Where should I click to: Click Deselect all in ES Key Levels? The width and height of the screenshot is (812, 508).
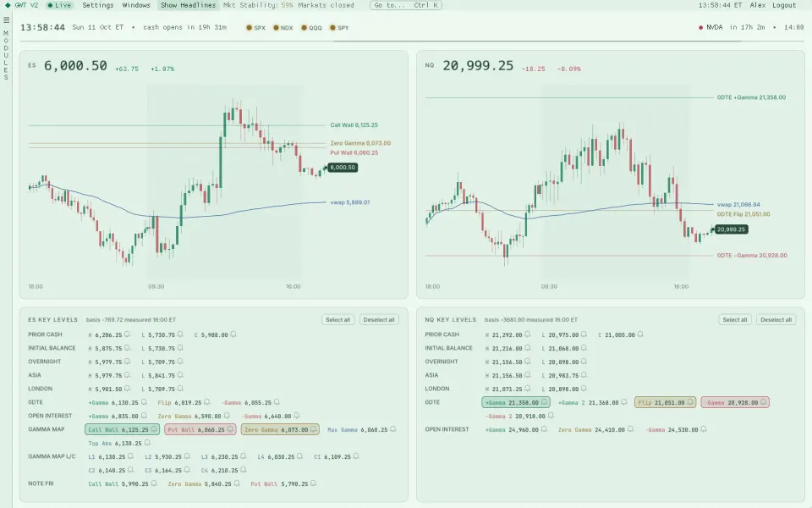[379, 320]
